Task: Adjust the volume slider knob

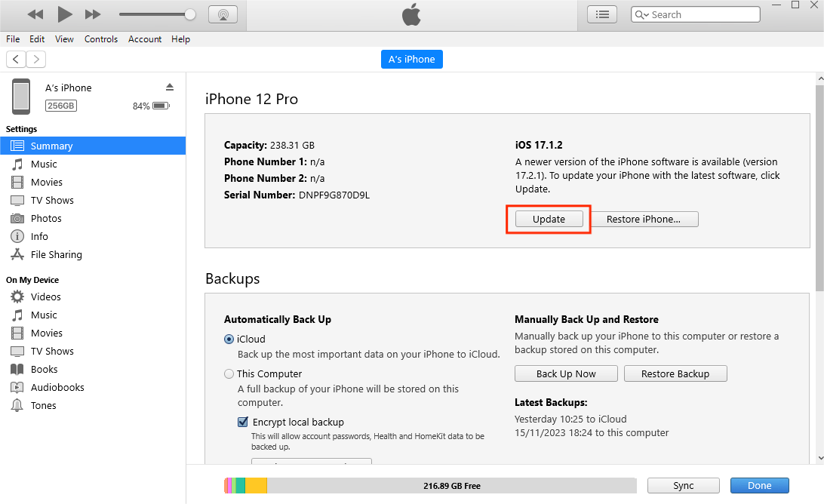Action: tap(190, 14)
